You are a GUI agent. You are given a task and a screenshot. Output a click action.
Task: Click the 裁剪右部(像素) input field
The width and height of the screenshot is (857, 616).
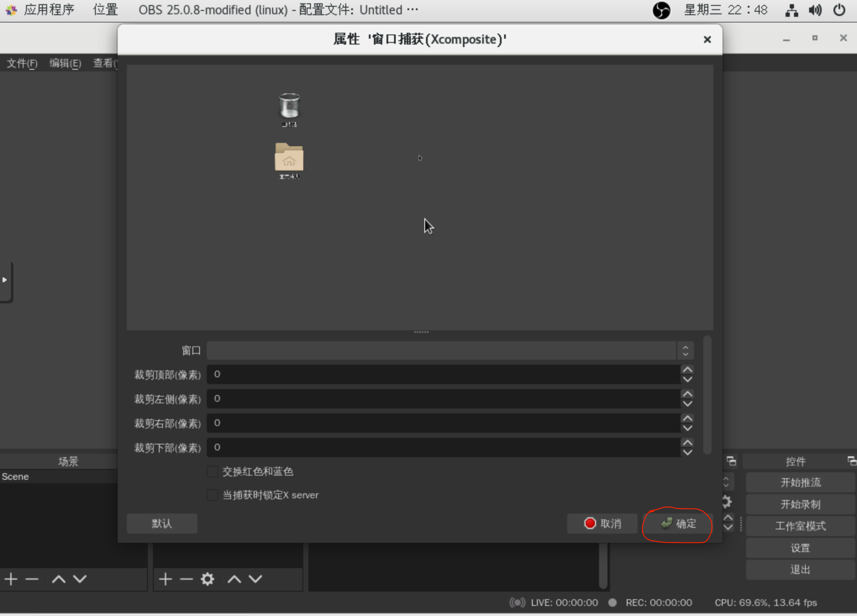pos(444,423)
